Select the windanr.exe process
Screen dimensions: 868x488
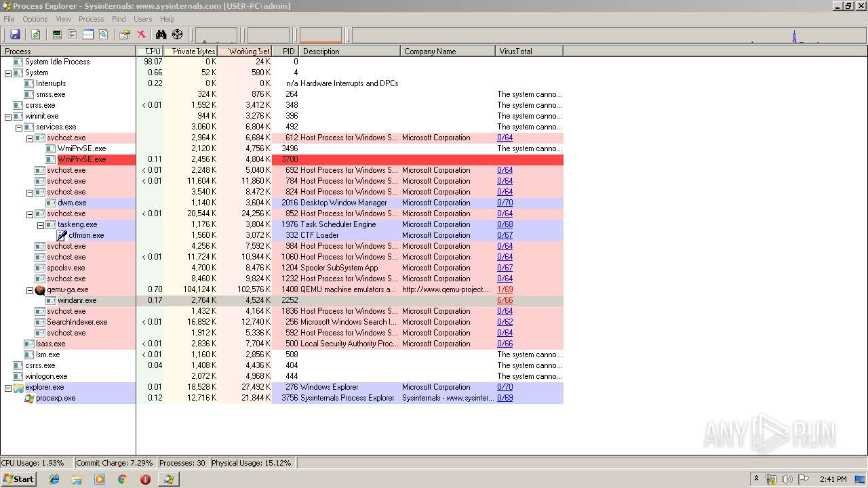pyautogui.click(x=281, y=300)
